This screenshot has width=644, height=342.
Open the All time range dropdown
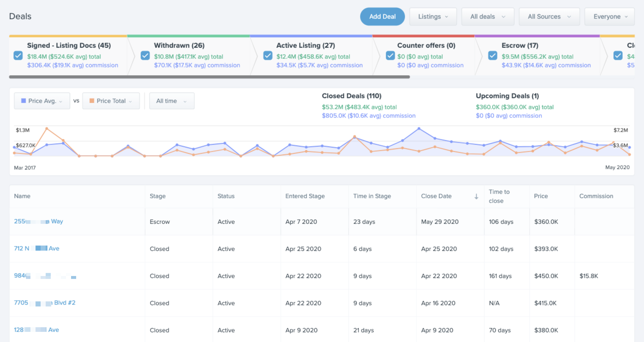[x=172, y=101]
